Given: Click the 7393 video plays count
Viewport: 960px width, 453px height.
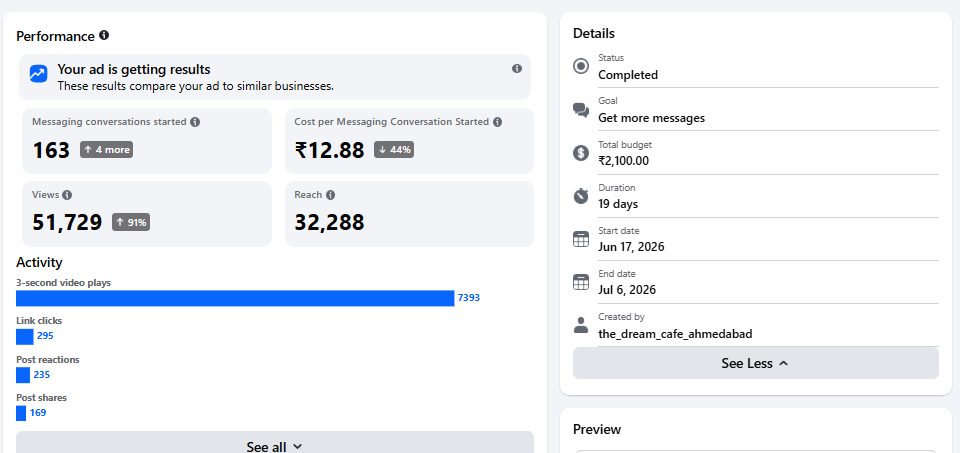Looking at the screenshot, I should (469, 298).
